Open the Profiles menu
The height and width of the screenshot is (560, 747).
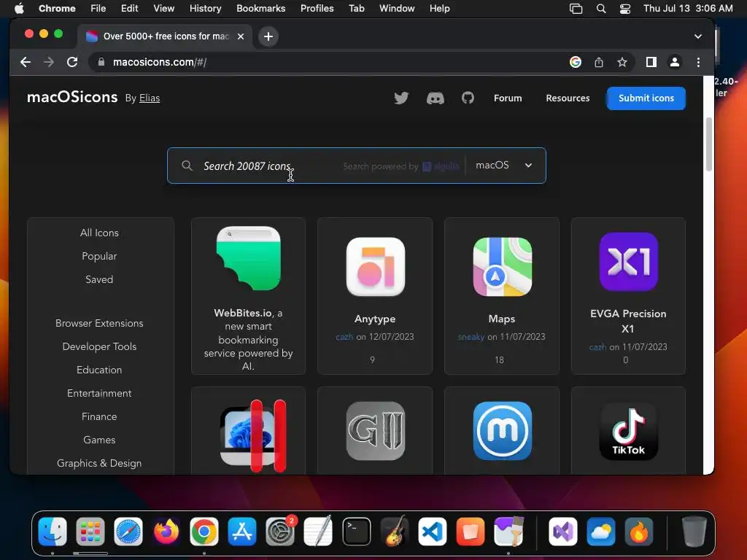pos(317,8)
